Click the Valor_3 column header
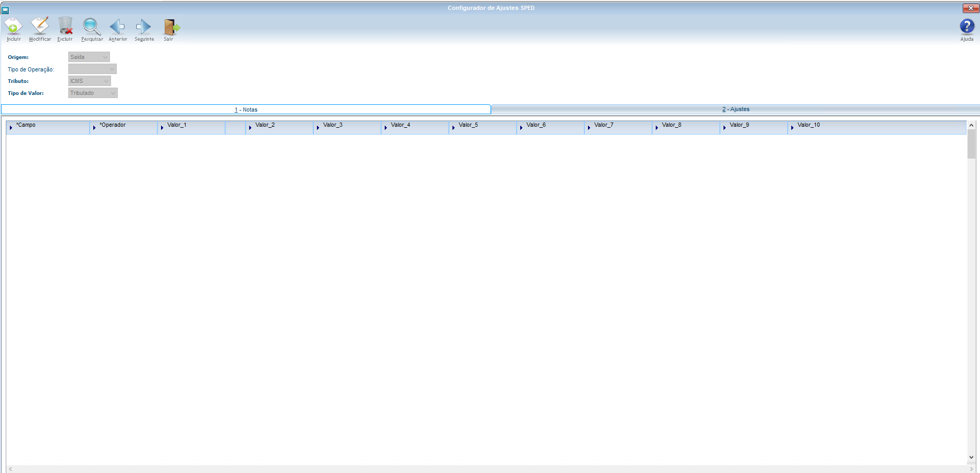 tap(347, 127)
